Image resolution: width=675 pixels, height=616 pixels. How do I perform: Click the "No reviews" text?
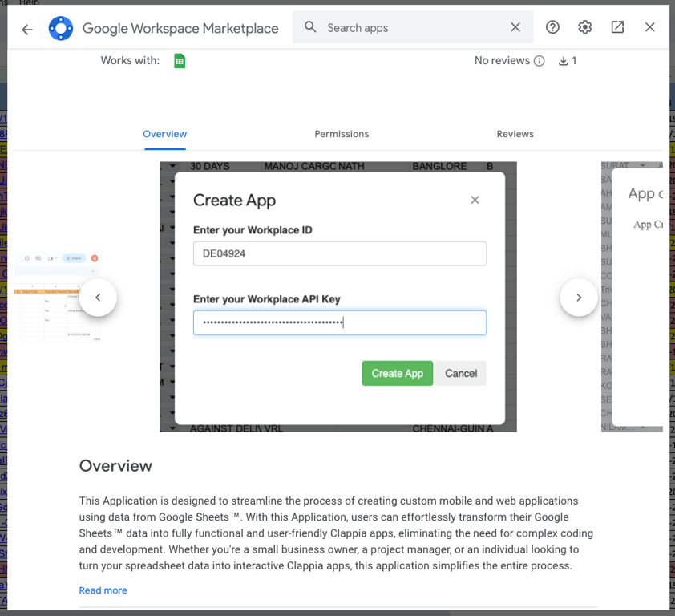pyautogui.click(x=502, y=61)
